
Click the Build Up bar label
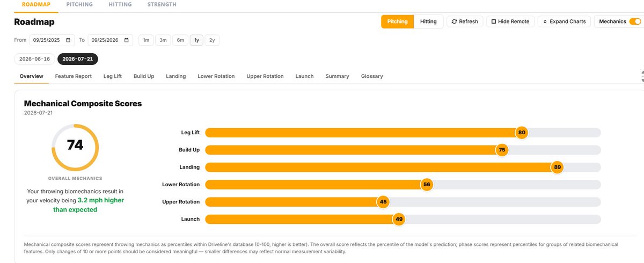click(189, 150)
